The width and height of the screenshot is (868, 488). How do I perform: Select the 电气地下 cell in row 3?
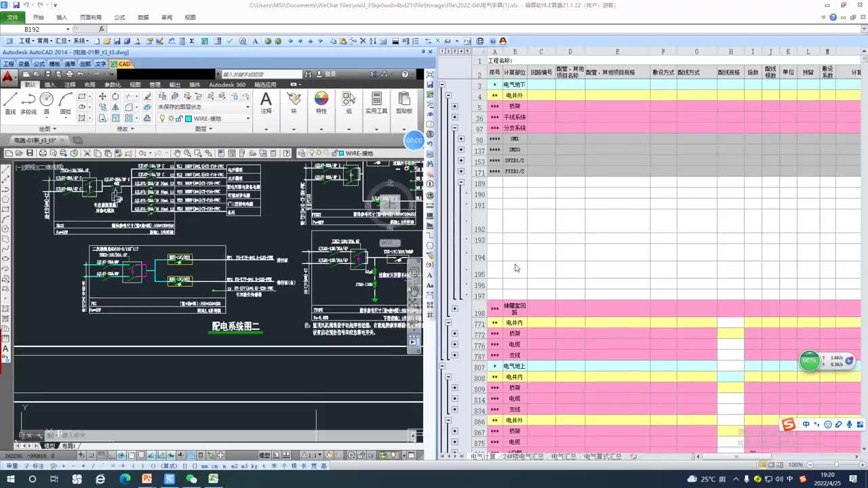[515, 85]
